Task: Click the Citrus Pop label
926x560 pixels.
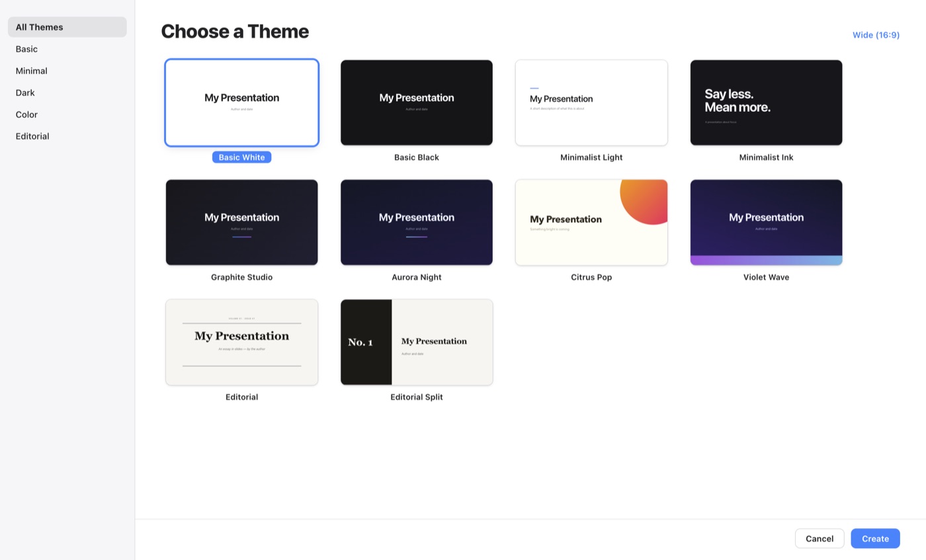Action: tap(591, 277)
